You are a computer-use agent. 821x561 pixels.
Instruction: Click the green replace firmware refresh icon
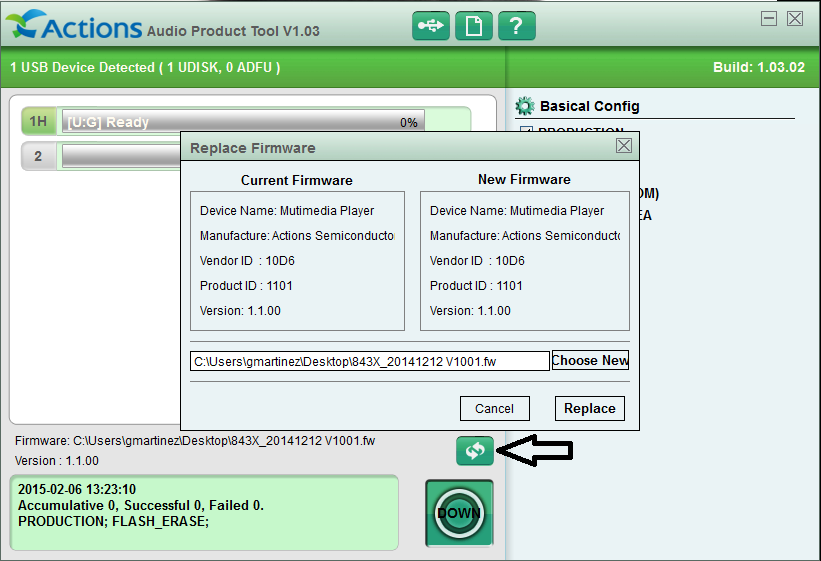click(474, 451)
